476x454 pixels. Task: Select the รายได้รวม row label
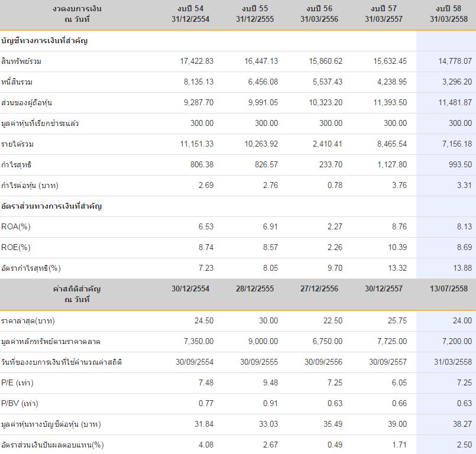pos(17,144)
